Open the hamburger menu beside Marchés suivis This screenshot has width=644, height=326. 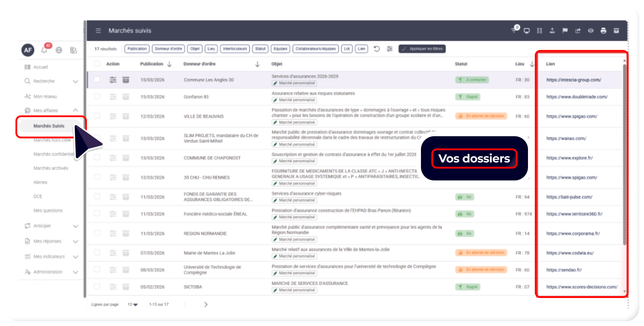tap(98, 31)
